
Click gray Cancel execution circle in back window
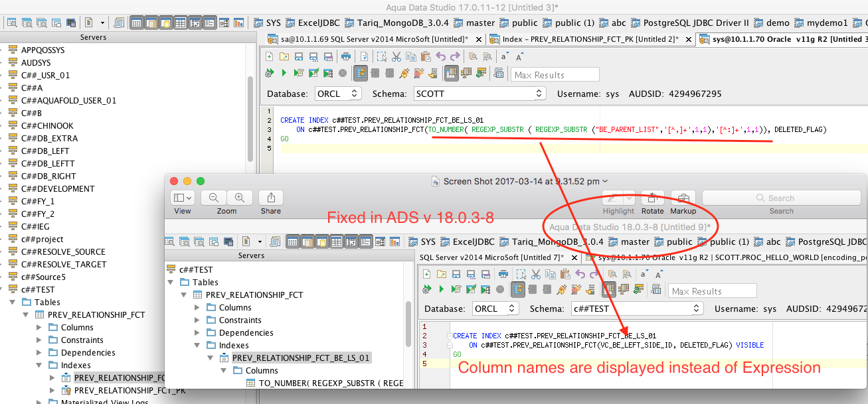tap(343, 74)
